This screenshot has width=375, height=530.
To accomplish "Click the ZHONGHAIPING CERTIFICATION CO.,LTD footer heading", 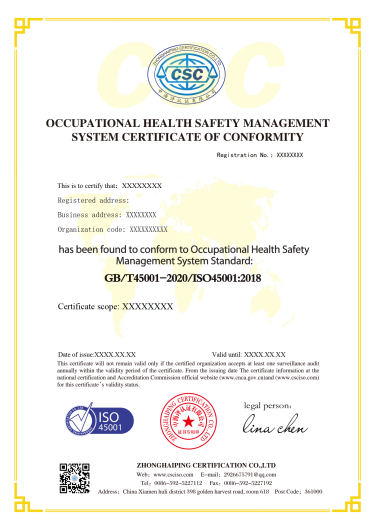I will [x=206, y=465].
